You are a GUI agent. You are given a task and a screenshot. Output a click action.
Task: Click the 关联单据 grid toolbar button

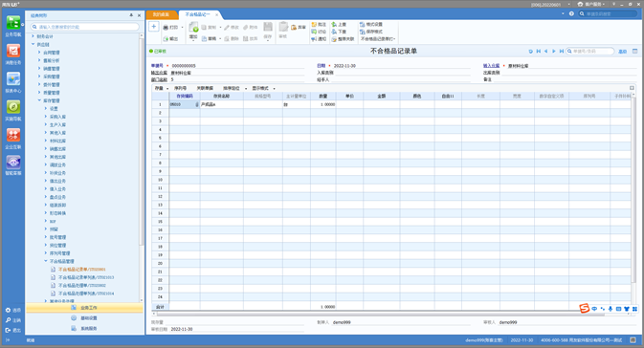(205, 88)
